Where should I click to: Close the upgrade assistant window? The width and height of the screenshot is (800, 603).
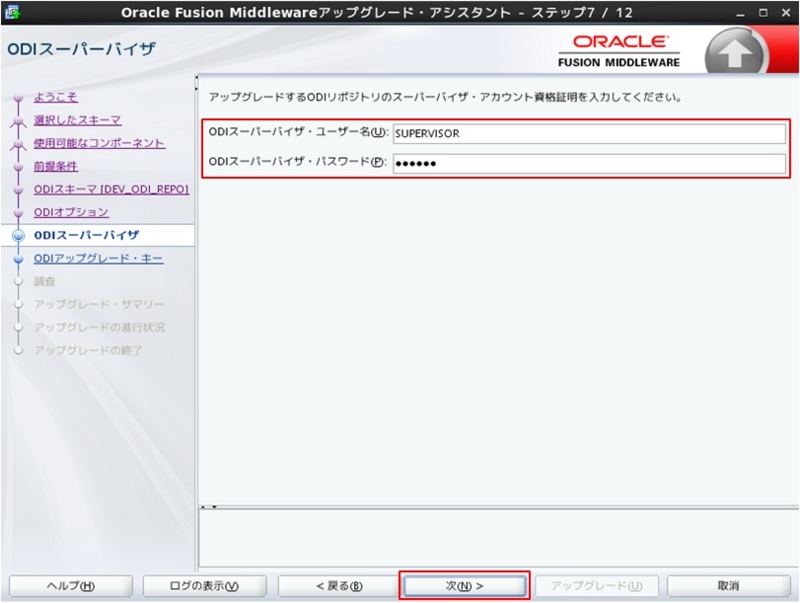(x=786, y=13)
